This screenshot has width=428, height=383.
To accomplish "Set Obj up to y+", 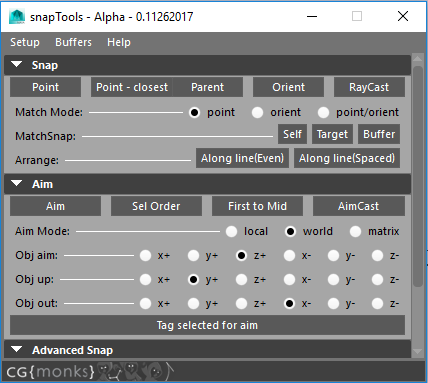I will [x=193, y=280].
